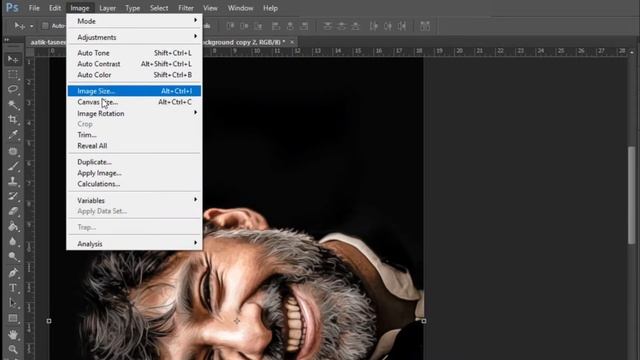Viewport: 640px width, 360px height.
Task: Click the Photoshop Ps logo icon
Action: [12, 7]
